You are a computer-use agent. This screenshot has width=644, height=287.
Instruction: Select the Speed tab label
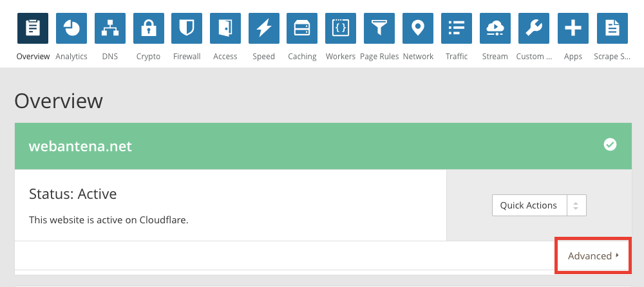(x=263, y=57)
